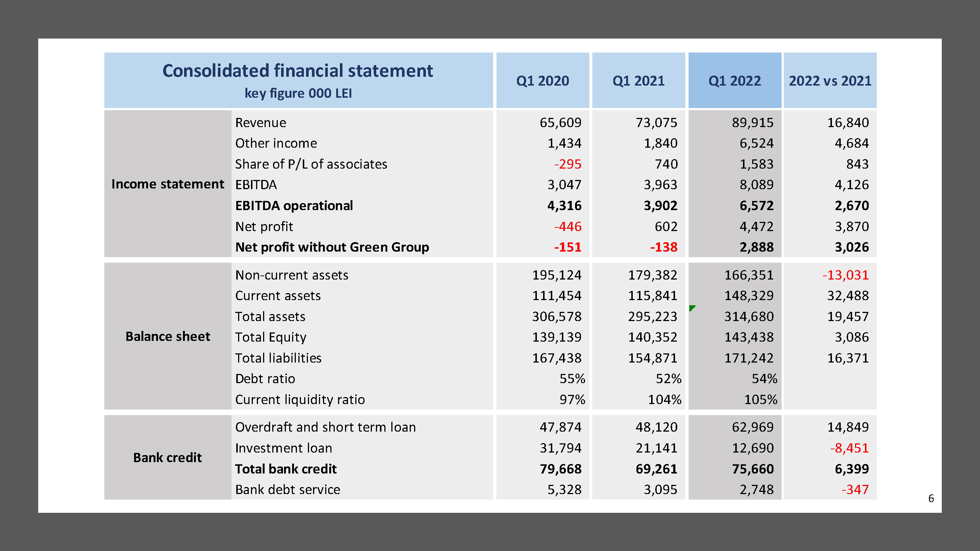
Task: Click the Current liquidity ratio label
Action: click(300, 400)
